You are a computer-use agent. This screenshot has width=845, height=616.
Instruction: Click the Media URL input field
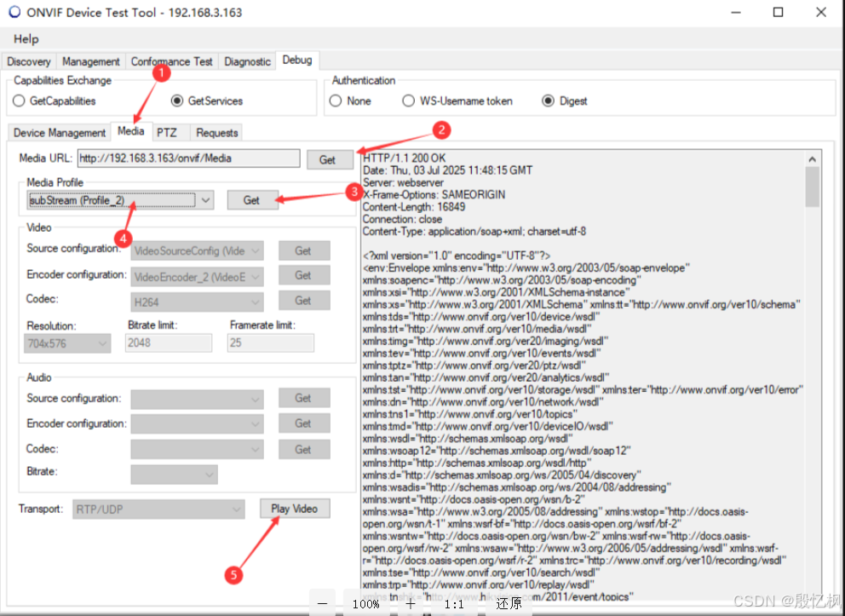(188, 158)
